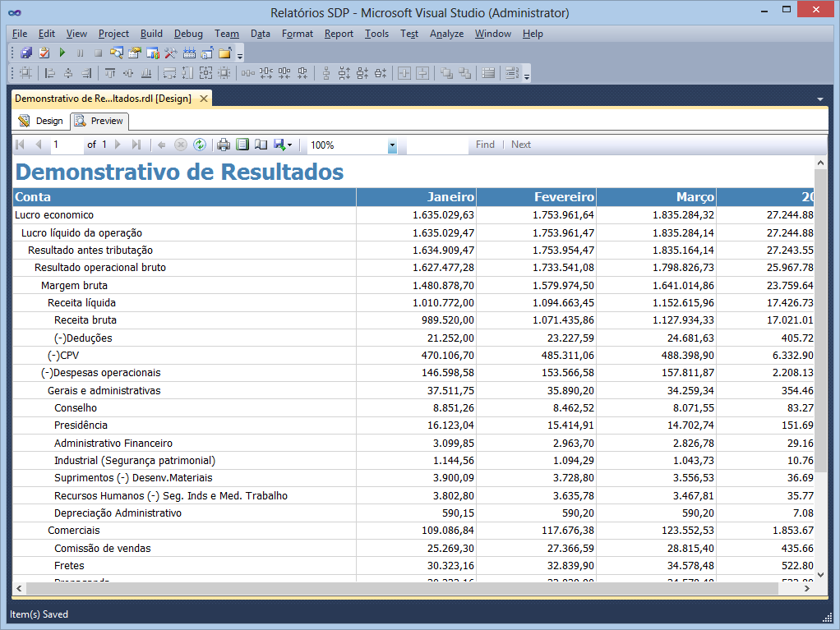The image size is (840, 630).
Task: Click the Janeiro column header
Action: click(416, 197)
